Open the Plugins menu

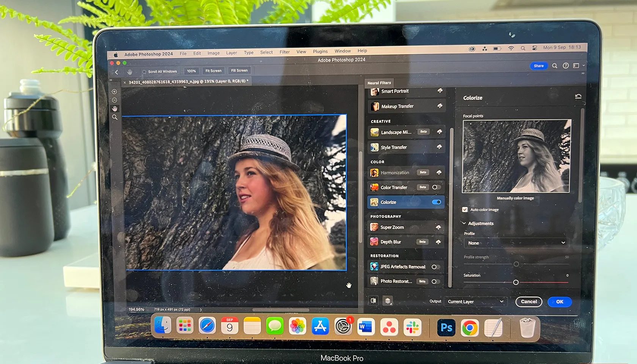[320, 51]
